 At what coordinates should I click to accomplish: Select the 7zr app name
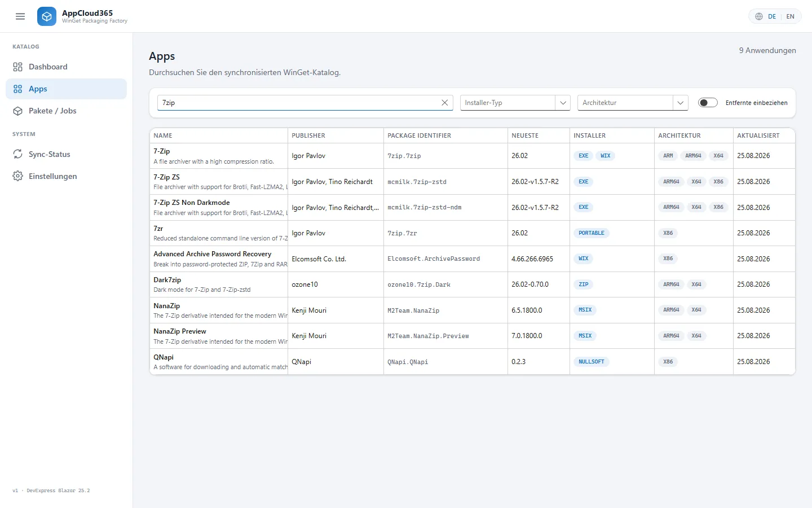(x=158, y=229)
